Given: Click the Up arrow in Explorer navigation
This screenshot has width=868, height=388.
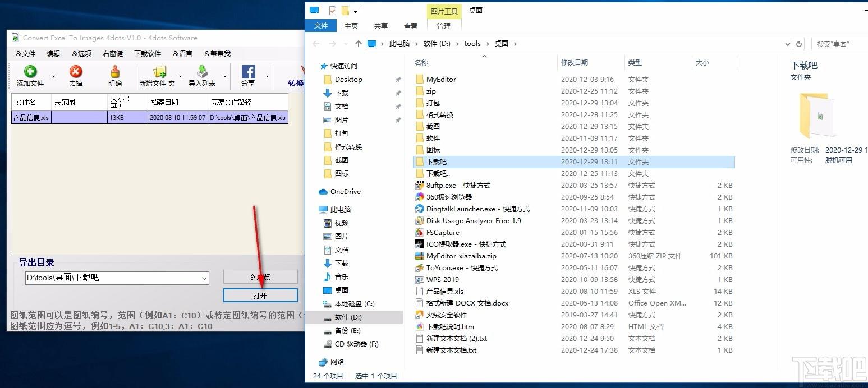Looking at the screenshot, I should tap(359, 44).
